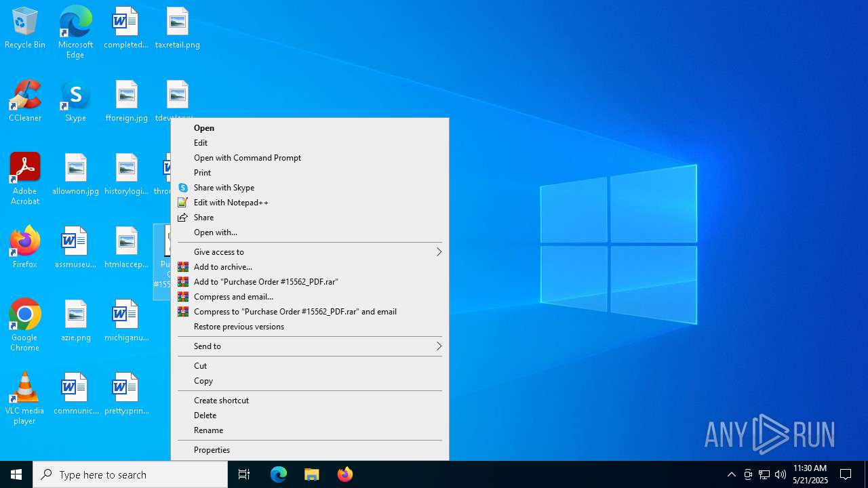Select the fforeign.jpg file icon
This screenshot has width=868, height=488.
[127, 102]
